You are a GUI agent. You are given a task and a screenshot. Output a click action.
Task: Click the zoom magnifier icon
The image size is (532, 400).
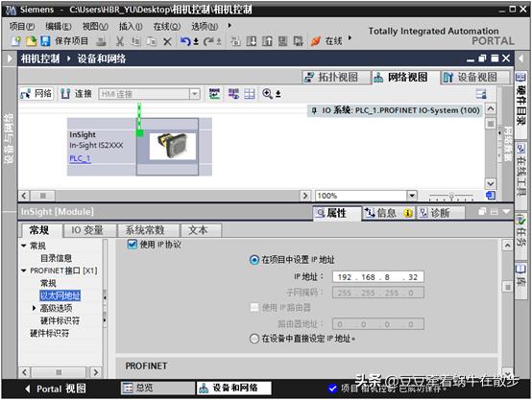tap(267, 94)
